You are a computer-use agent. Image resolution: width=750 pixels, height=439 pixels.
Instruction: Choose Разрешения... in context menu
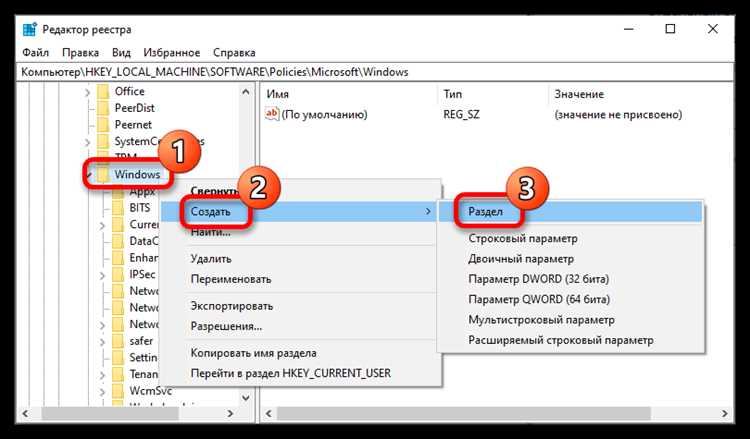(x=299, y=327)
